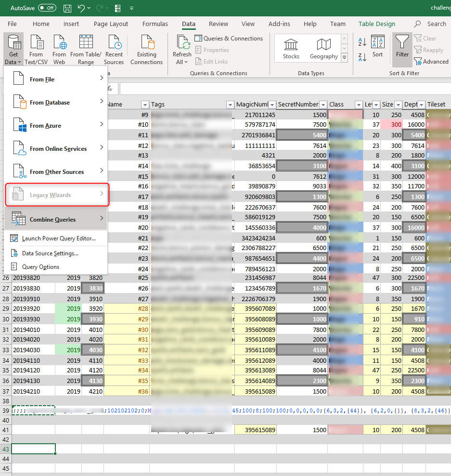Expand From Database submenu
The width and height of the screenshot is (451, 476).
pos(56,102)
